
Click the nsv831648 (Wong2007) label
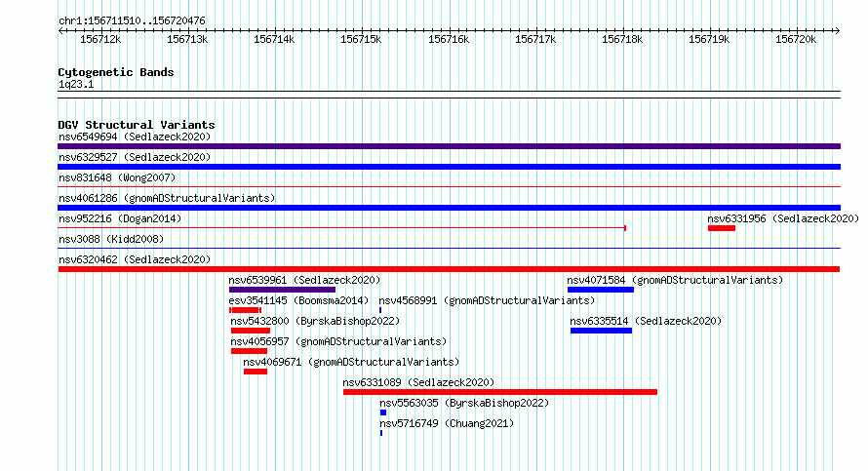coord(117,177)
